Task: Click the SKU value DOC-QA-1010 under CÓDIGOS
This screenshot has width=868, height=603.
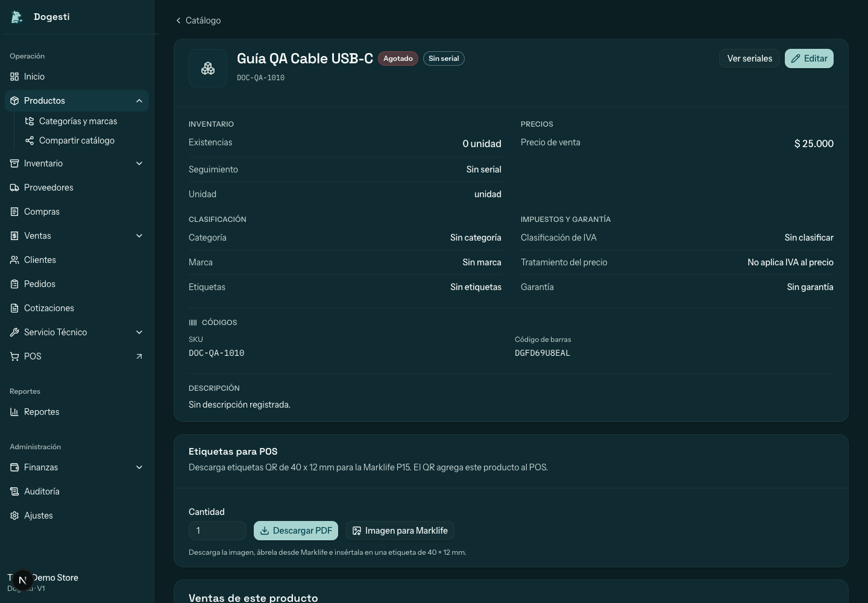Action: pyautogui.click(x=216, y=353)
